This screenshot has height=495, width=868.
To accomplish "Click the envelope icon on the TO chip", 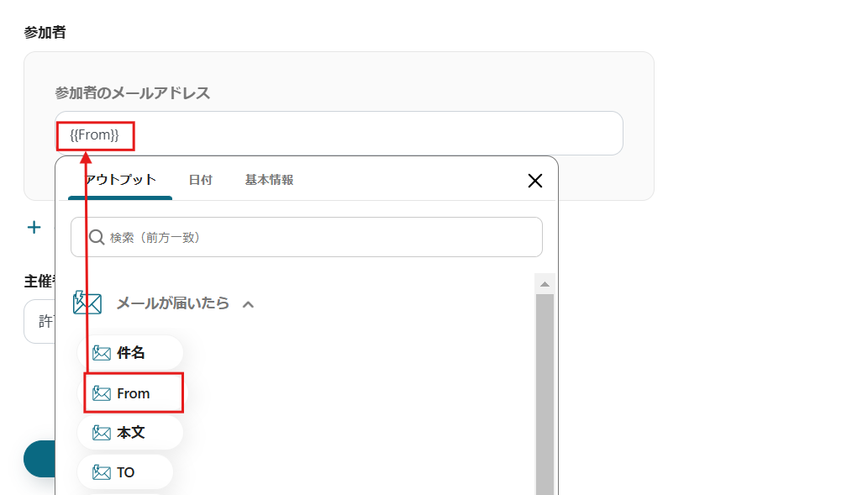I will click(103, 471).
